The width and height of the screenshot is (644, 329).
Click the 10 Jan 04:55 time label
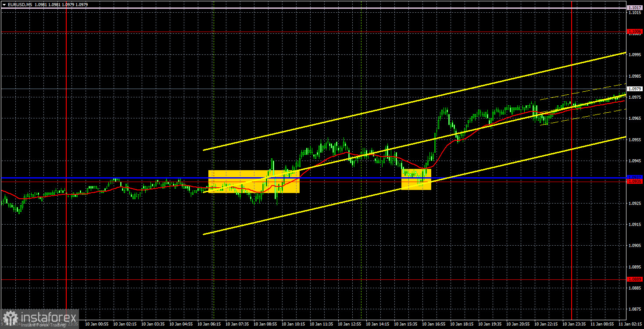click(181, 324)
